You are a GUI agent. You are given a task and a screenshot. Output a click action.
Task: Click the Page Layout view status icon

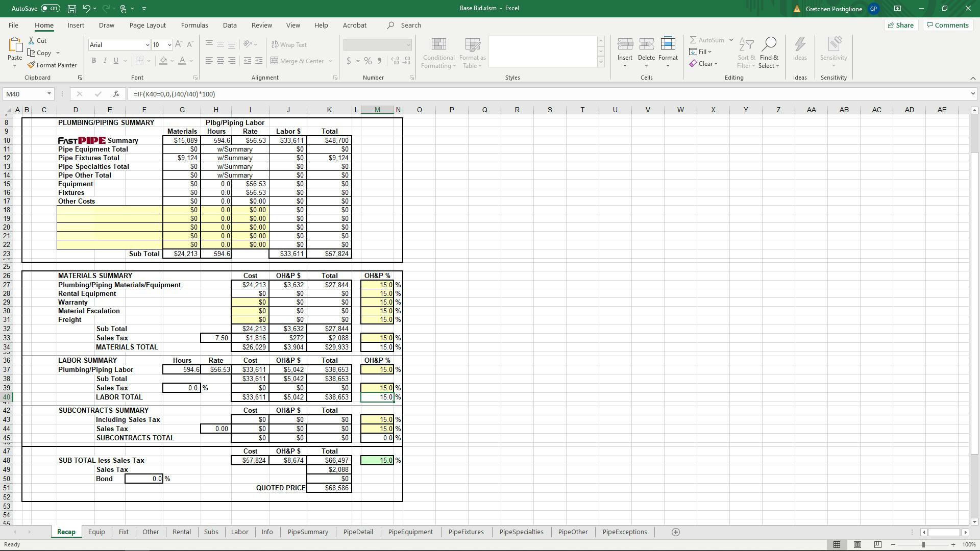click(857, 545)
